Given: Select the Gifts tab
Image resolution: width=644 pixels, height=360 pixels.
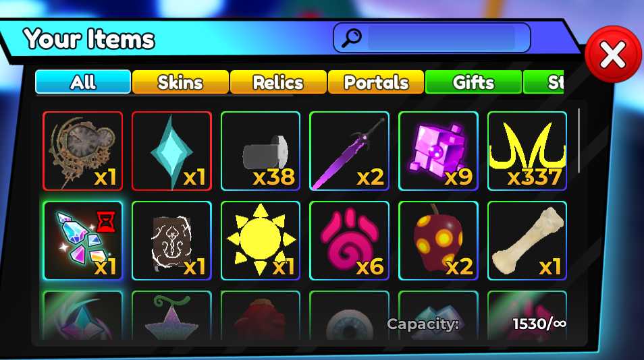Looking at the screenshot, I should tap(473, 82).
